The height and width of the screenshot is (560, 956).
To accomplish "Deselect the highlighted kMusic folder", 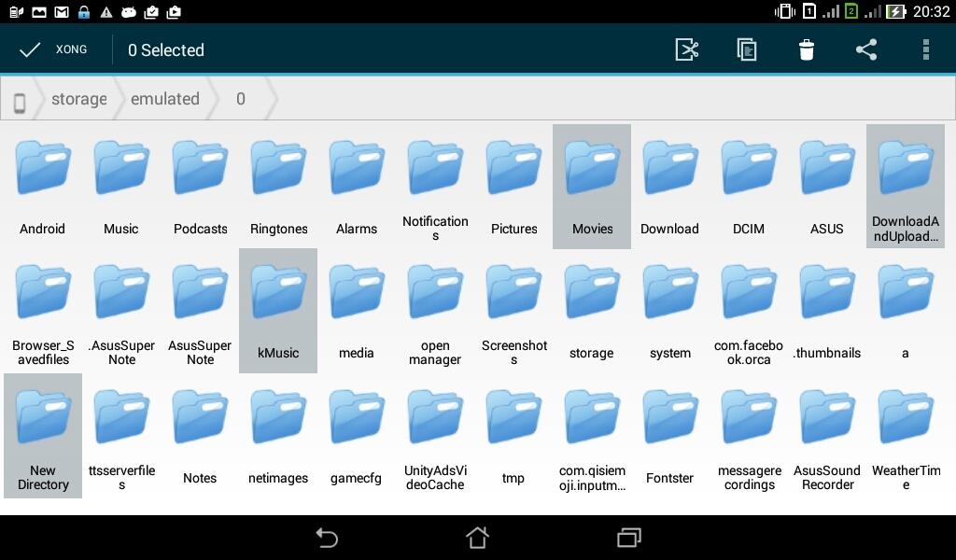I will coord(278,311).
